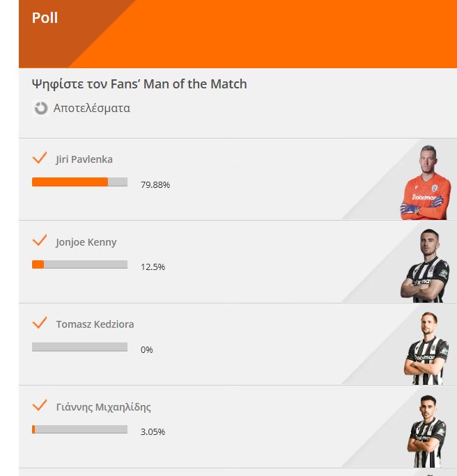Viewport: 457px width, 476px height.
Task: Click the Poll header title
Action: pos(45,17)
